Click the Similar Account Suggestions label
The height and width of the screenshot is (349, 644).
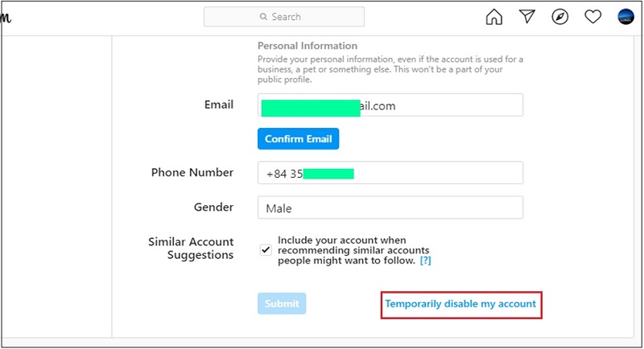click(x=191, y=248)
